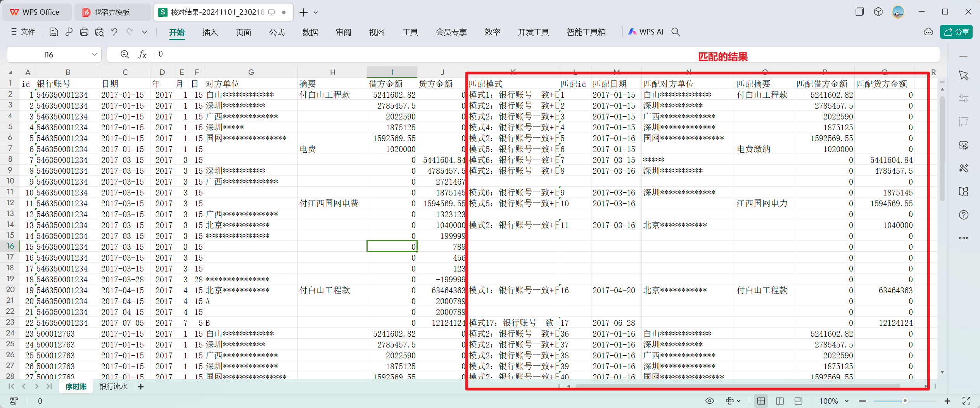Toggle eye protection mode in status bar
Viewport: 980px width, 408px height.
(x=709, y=401)
